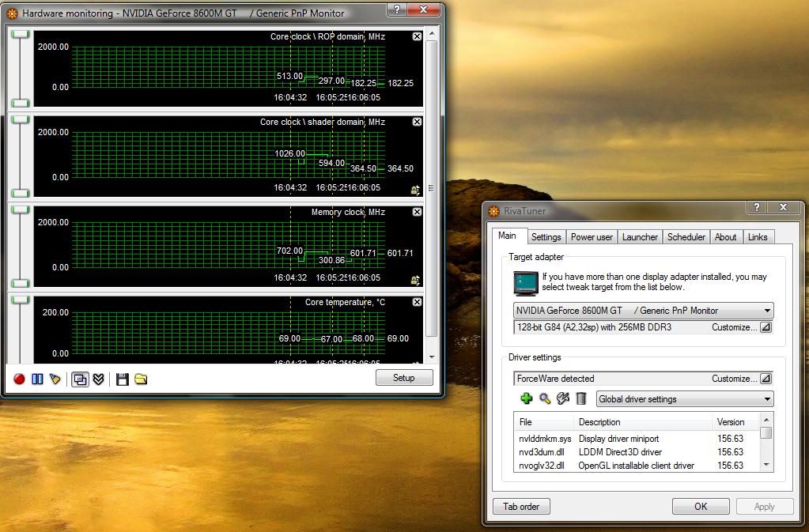Click the lock icon on shader domain graph

point(415,191)
